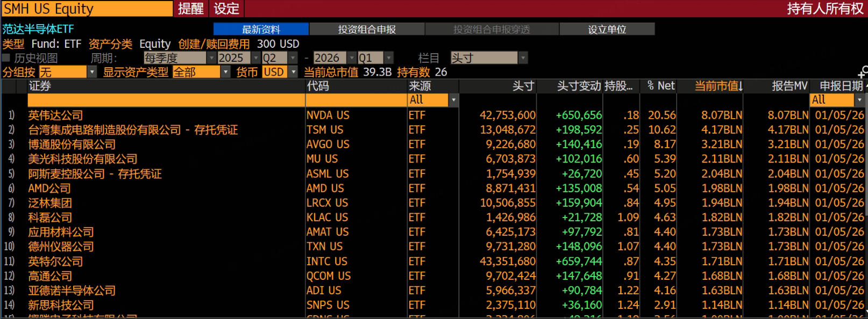The height and width of the screenshot is (319, 868).
Task: Sort by the 当前市值 column header
Action: pos(718,86)
